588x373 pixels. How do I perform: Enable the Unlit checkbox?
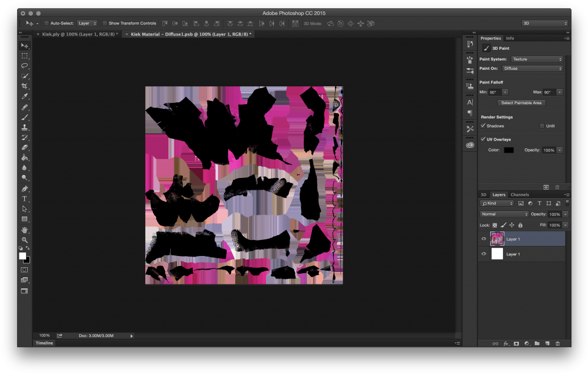pyautogui.click(x=541, y=126)
